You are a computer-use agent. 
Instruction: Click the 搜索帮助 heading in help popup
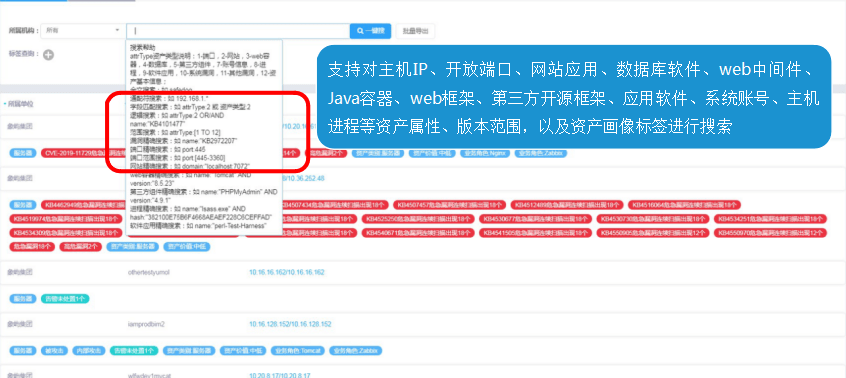[x=142, y=48]
